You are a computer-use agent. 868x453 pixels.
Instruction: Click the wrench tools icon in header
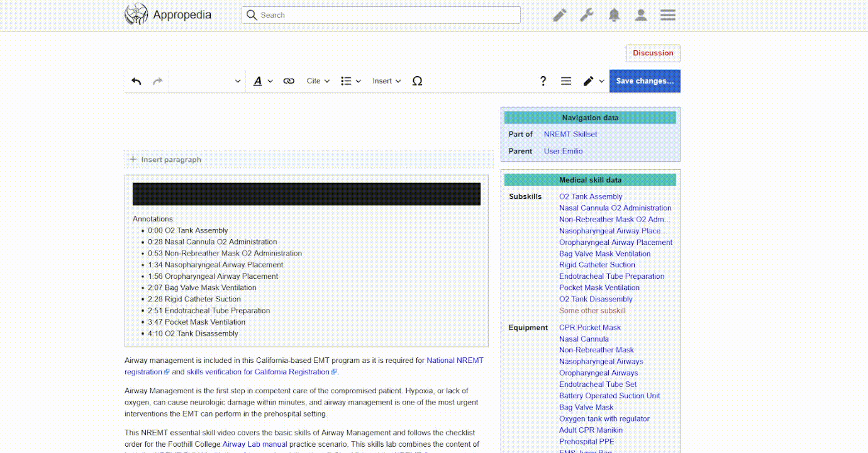[587, 15]
